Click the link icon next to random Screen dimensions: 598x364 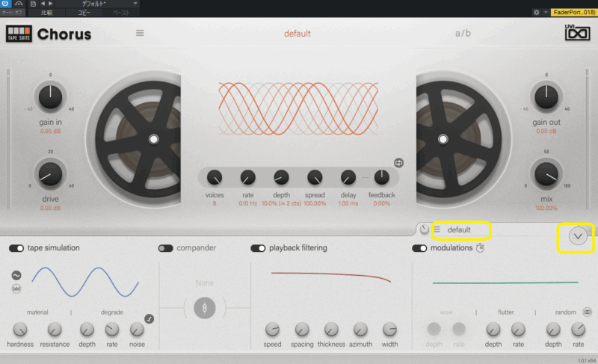588,312
